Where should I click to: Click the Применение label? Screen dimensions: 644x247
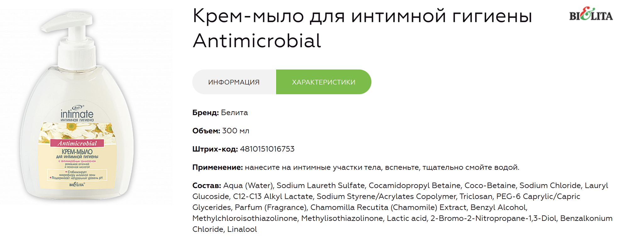click(x=218, y=167)
